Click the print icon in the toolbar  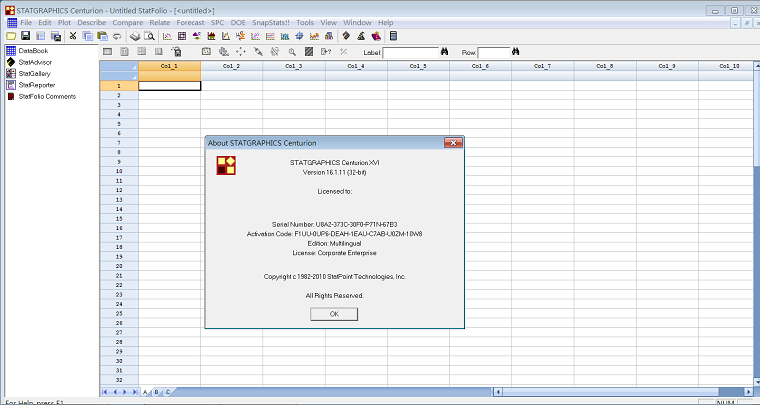click(x=135, y=36)
